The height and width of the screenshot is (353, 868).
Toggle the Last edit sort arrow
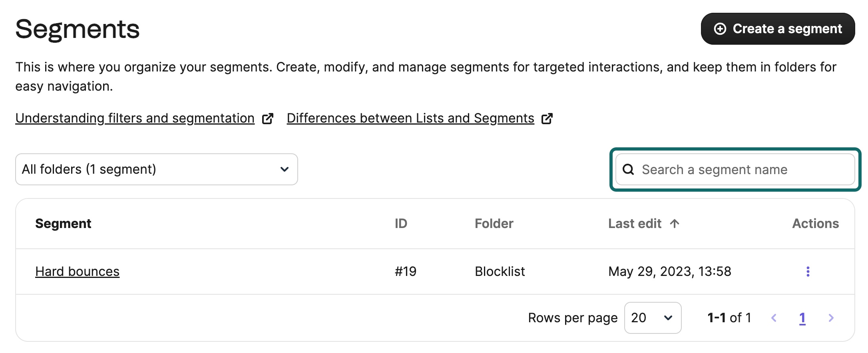(x=675, y=224)
